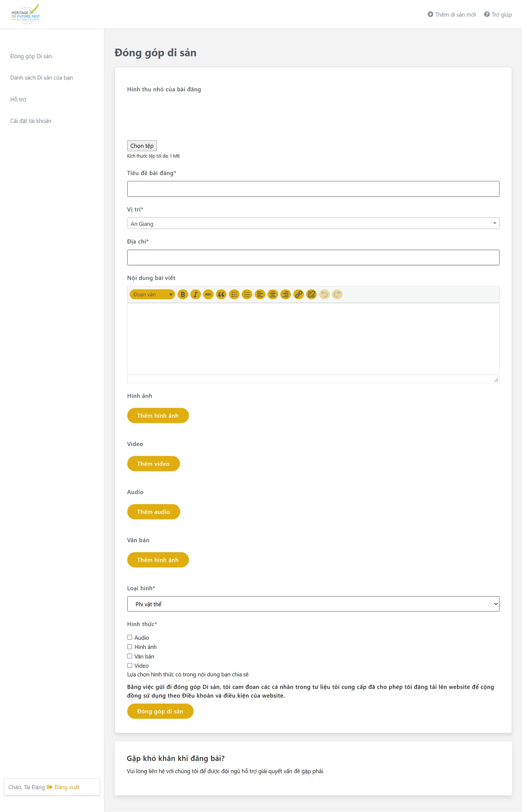Create a numbered list
This screenshot has height=812, width=522.
tap(247, 294)
